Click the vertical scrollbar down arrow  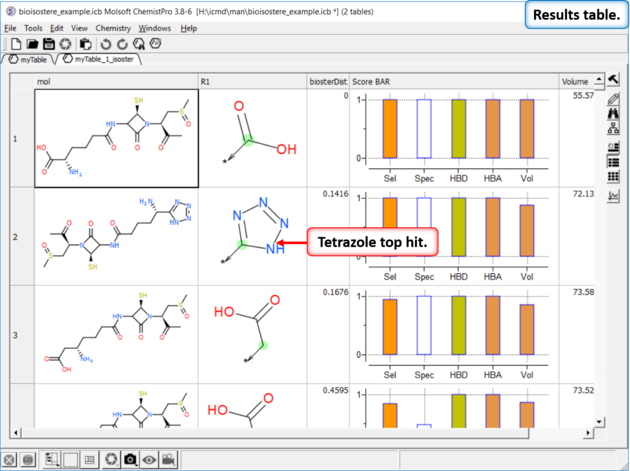599,423
